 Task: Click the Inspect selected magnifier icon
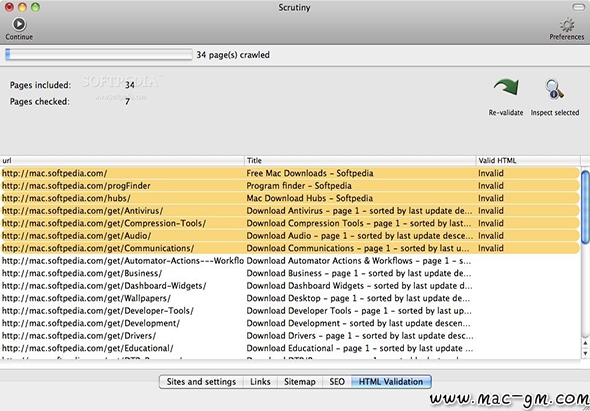click(x=555, y=90)
